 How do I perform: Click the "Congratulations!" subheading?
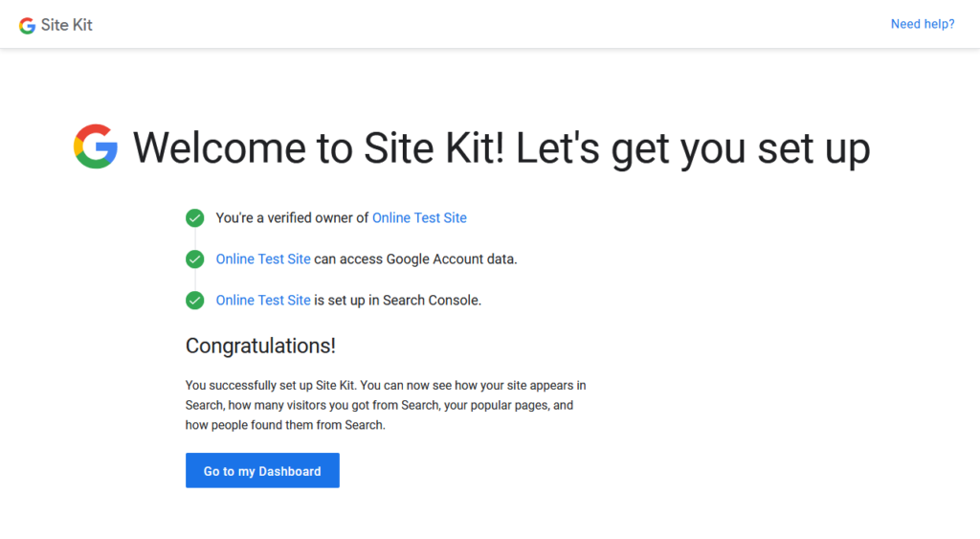tap(260, 346)
